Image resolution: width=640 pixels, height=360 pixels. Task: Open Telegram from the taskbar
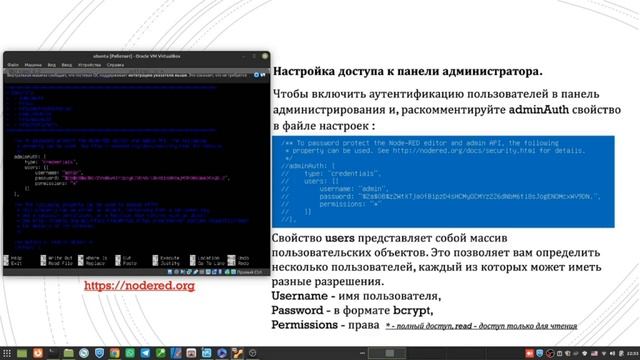pyautogui.click(x=145, y=353)
